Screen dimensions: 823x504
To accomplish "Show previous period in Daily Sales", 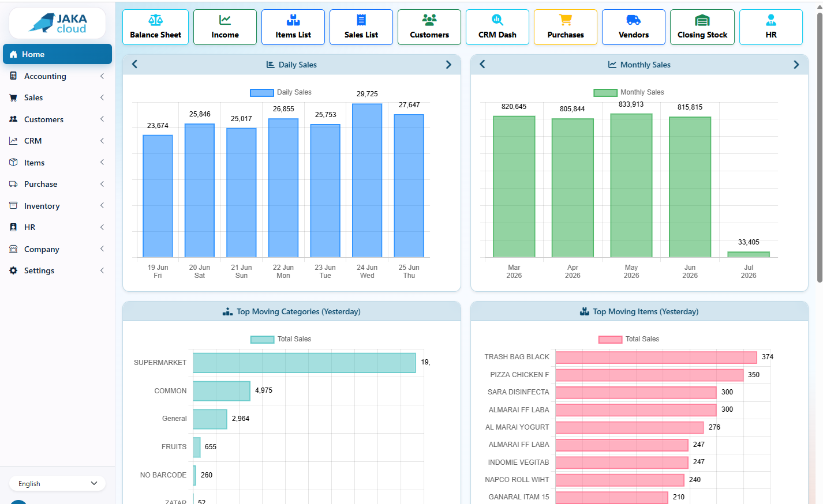I will coord(134,64).
